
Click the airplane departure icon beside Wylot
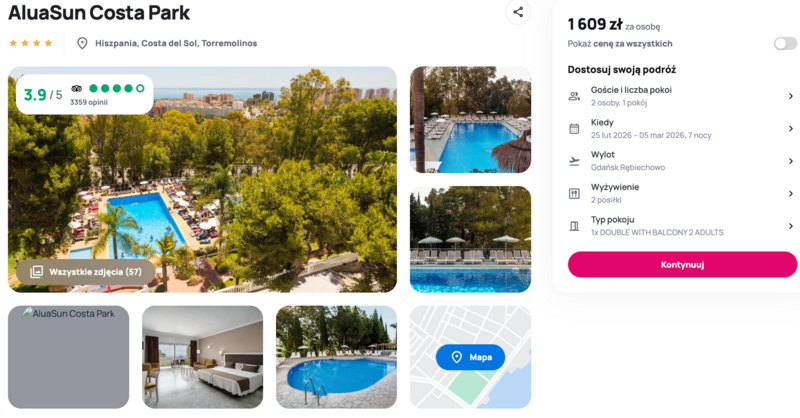[574, 161]
